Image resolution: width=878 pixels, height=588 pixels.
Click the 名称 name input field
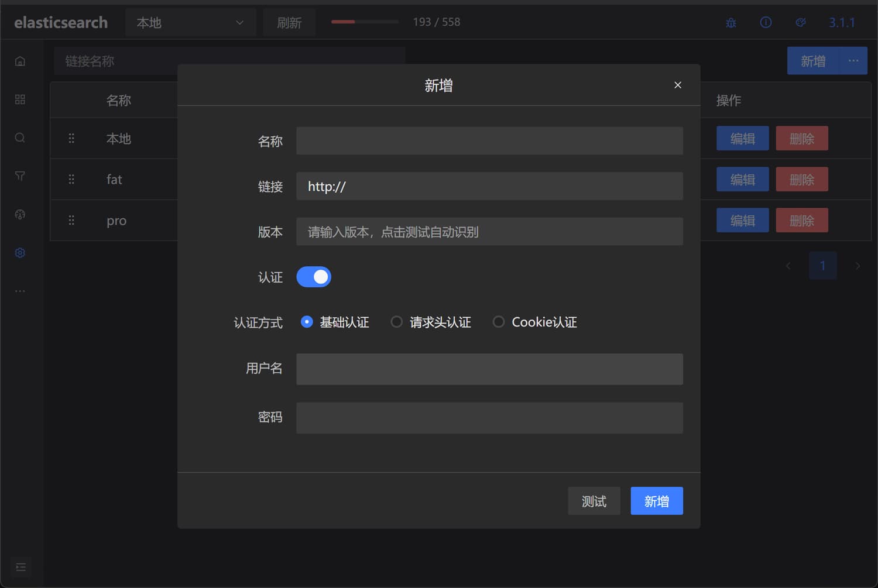pos(489,141)
